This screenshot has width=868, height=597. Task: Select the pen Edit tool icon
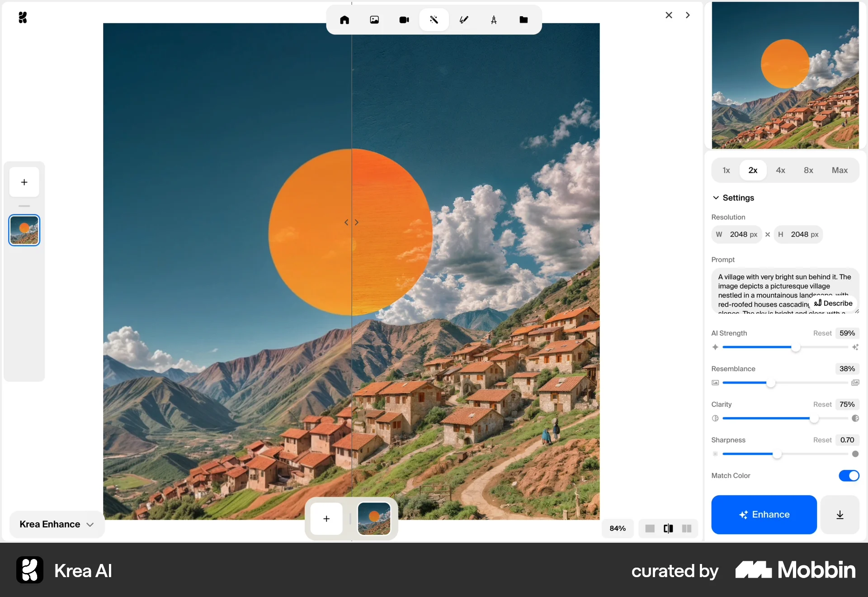(464, 20)
